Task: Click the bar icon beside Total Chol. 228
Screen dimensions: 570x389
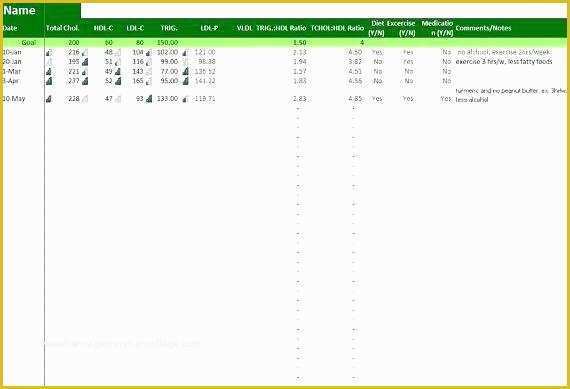Action: pyautogui.click(x=49, y=99)
